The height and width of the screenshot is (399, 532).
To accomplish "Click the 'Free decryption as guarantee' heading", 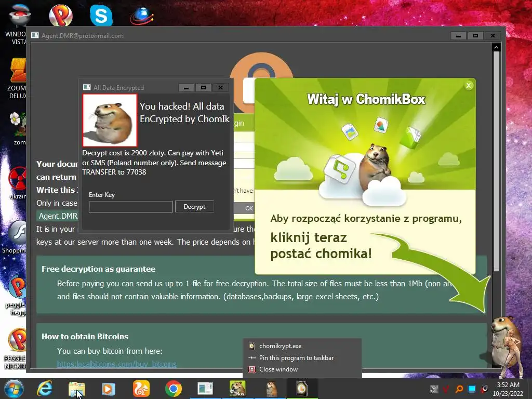I will [98, 269].
